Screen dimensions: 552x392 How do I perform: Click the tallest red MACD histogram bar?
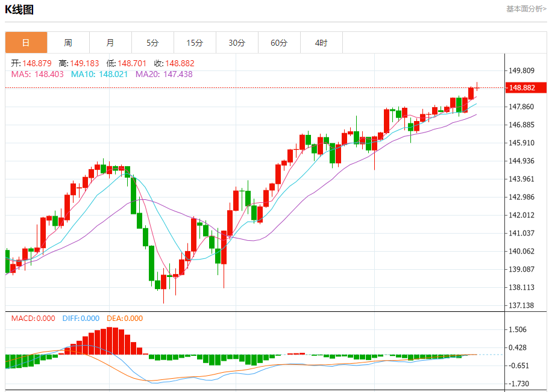109,341
